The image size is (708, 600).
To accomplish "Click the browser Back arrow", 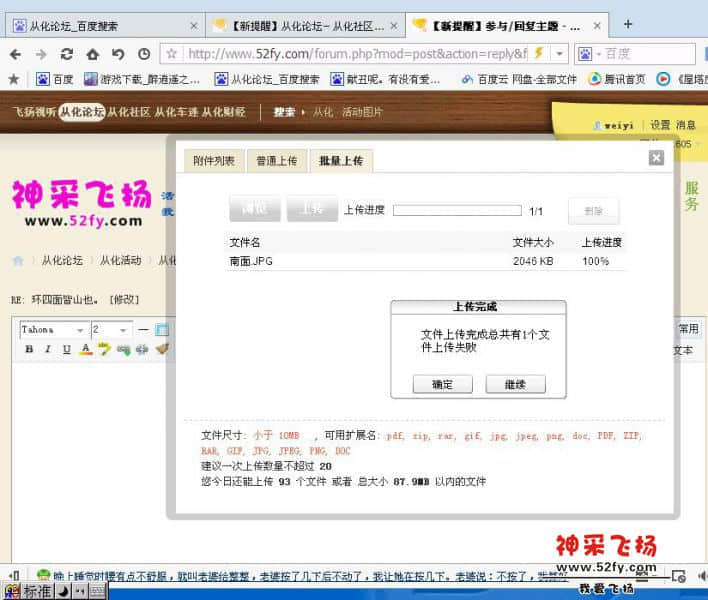I will click(15, 55).
